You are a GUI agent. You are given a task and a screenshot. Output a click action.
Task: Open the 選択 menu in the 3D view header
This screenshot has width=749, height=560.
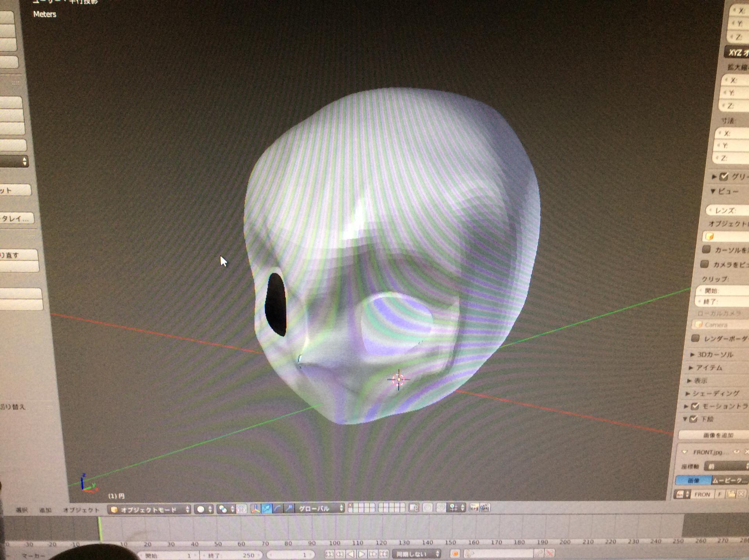tap(22, 510)
